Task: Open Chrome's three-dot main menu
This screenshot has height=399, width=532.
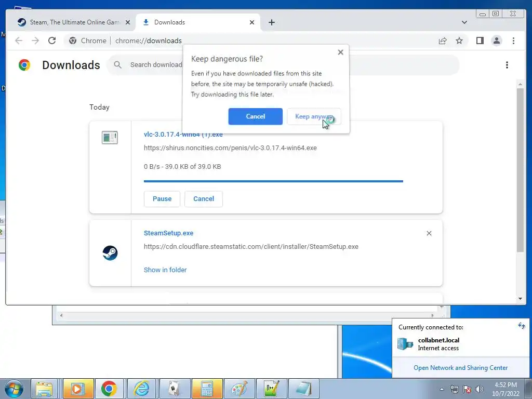Action: click(513, 41)
